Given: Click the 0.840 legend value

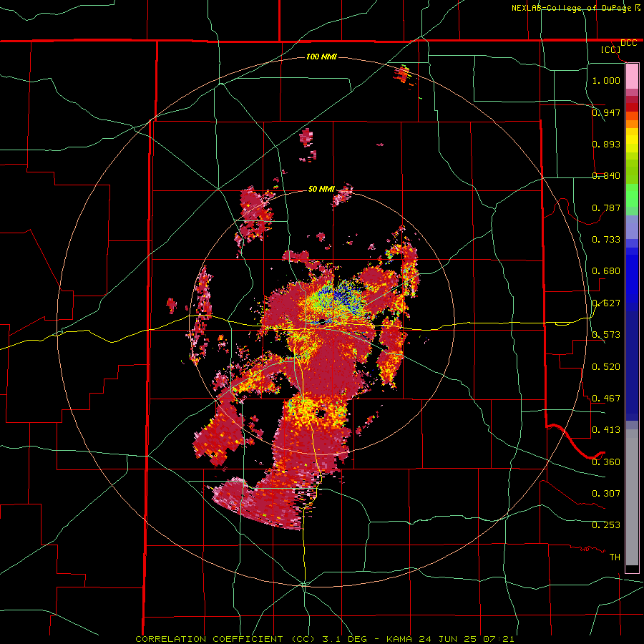Looking at the screenshot, I should click(606, 175).
